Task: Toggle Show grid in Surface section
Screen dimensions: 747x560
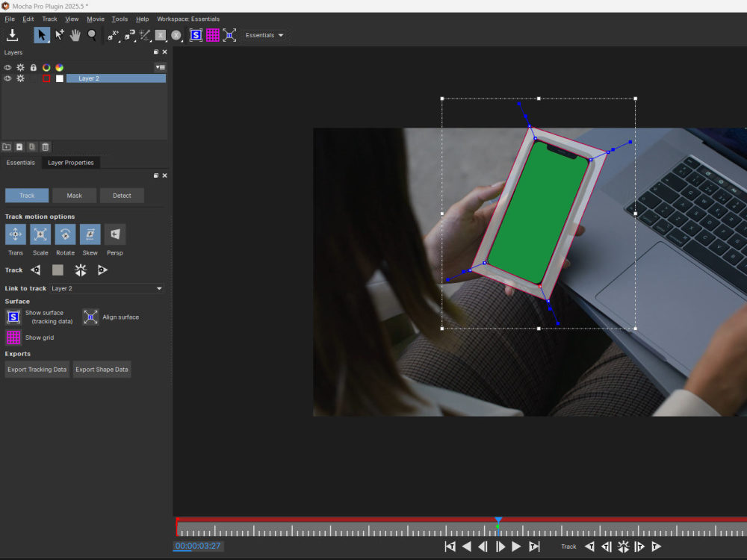Action: coord(13,337)
